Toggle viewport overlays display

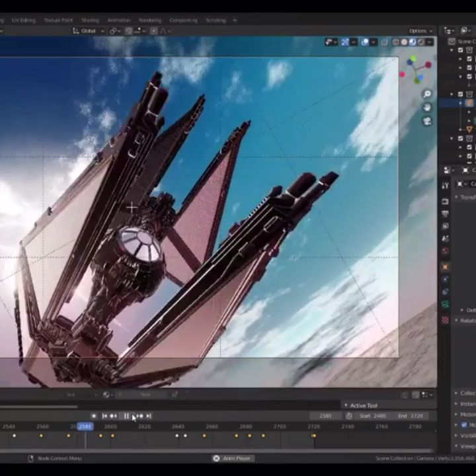(365, 42)
